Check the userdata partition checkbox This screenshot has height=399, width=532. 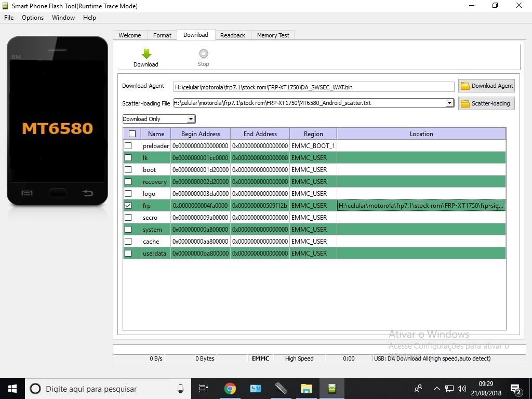click(x=128, y=254)
